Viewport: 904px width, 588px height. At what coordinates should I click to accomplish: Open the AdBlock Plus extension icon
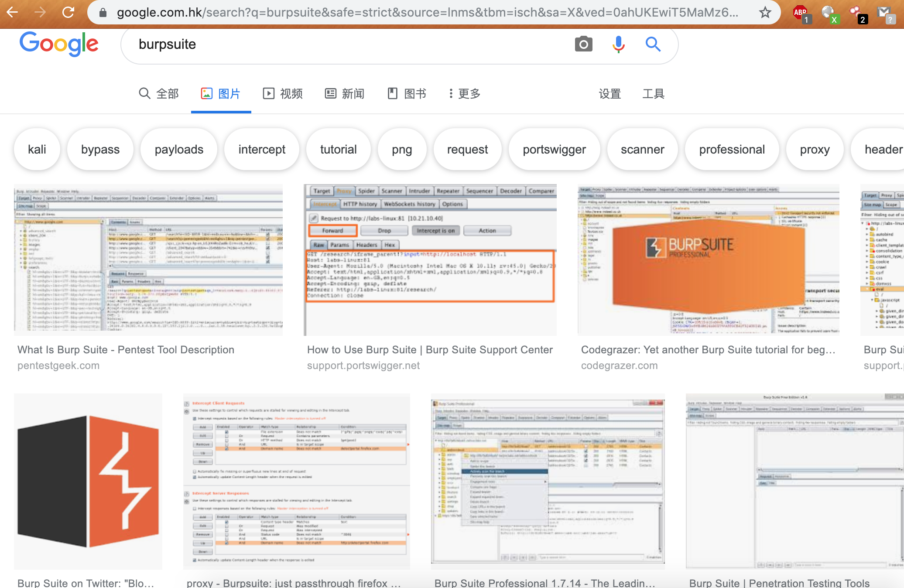tap(801, 14)
